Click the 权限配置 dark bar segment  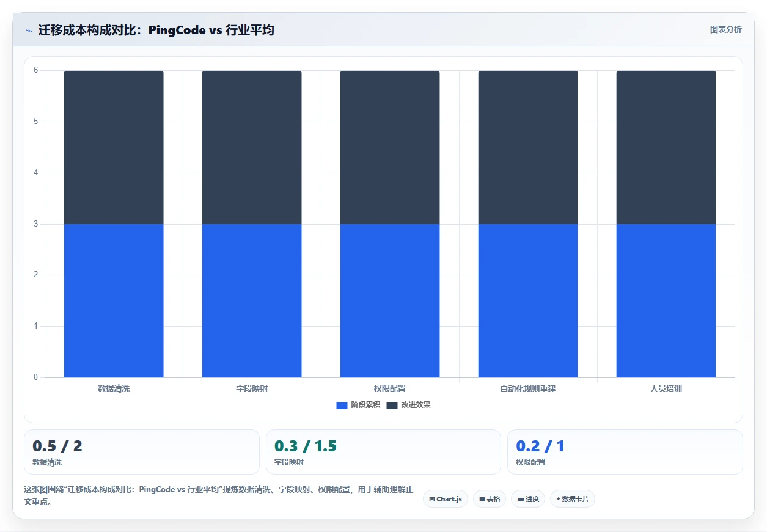click(x=390, y=147)
